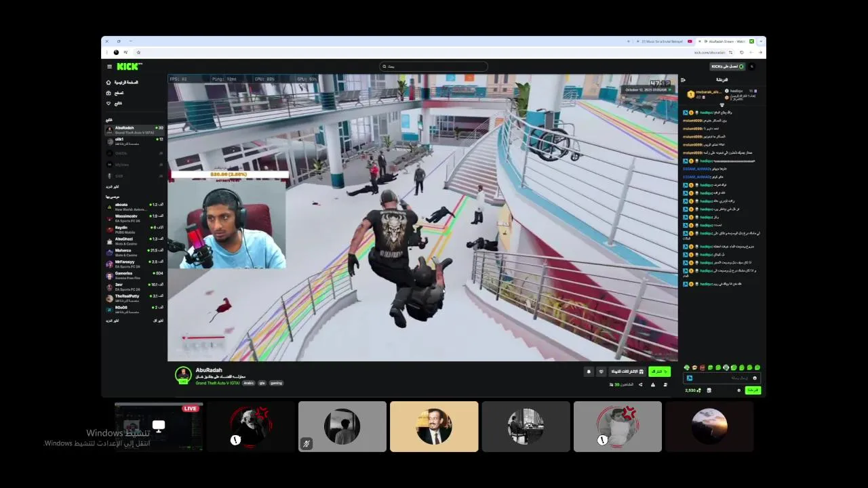This screenshot has width=868, height=488.
Task: Open site settings icon in address bar
Action: [730, 52]
